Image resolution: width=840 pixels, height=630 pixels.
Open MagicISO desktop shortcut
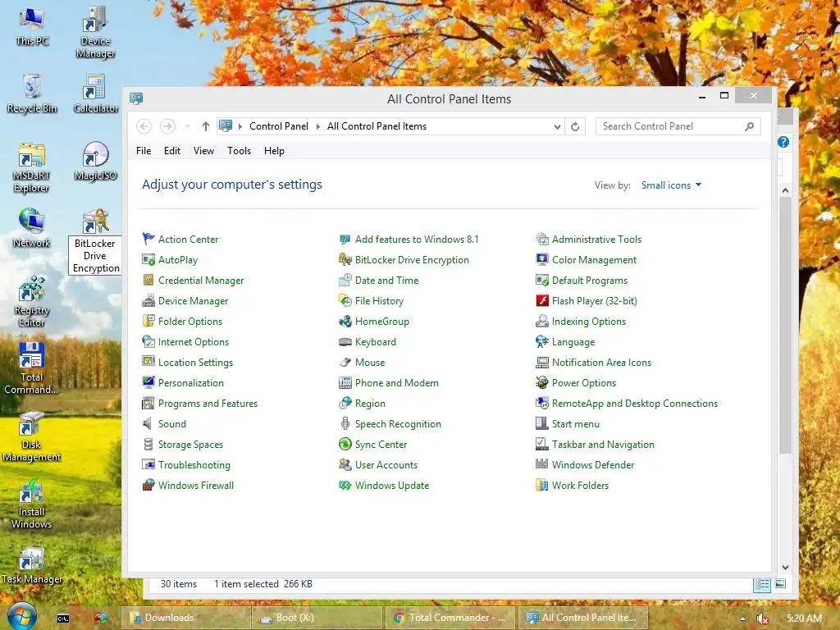click(95, 162)
